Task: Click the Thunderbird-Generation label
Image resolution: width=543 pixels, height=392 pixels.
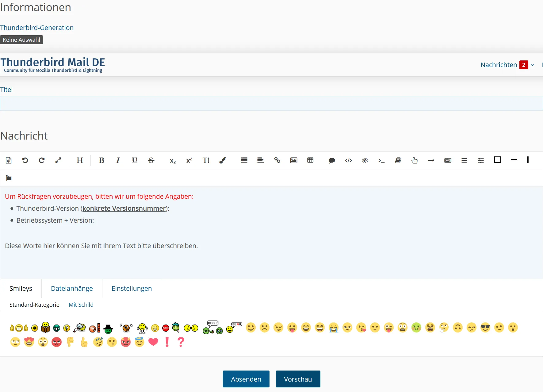Action: (x=37, y=28)
